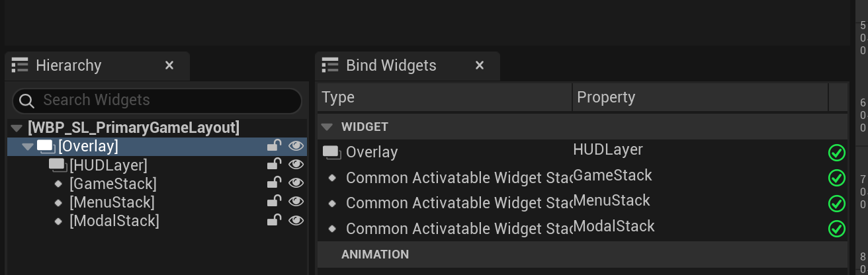
Task: Click lock icon for HUDLayer
Action: pos(274,165)
